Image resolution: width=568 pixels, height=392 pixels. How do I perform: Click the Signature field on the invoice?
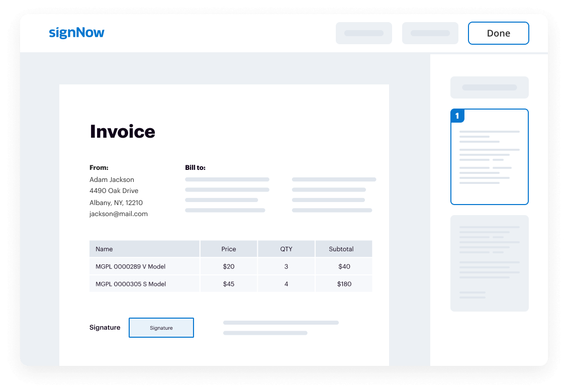point(161,327)
